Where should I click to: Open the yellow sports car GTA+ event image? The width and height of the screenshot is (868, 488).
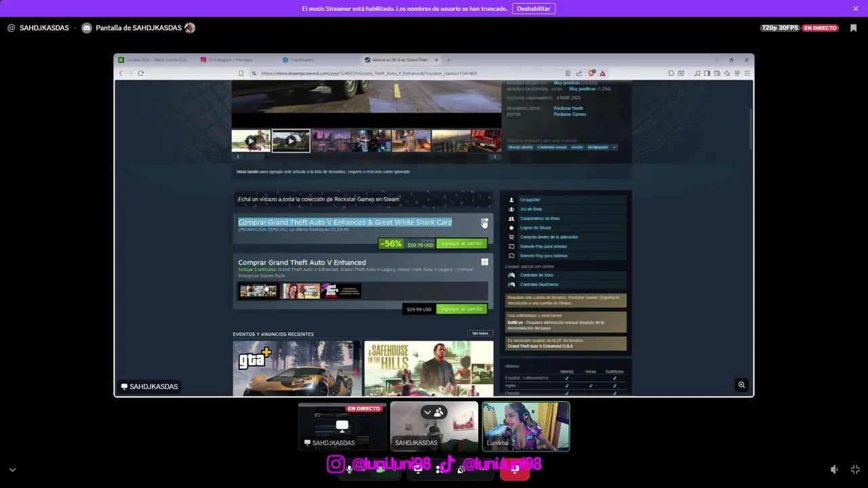297,368
